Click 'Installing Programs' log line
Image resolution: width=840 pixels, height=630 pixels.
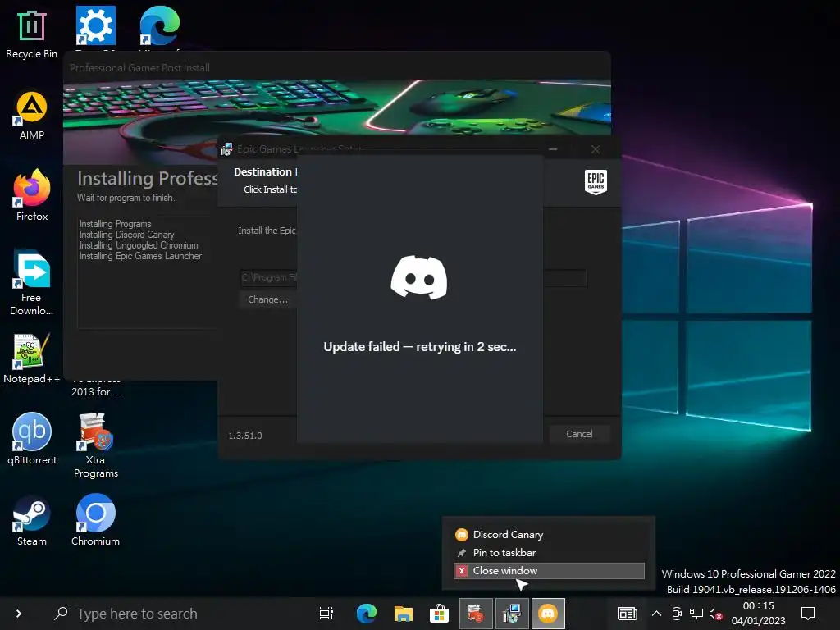[x=115, y=224]
